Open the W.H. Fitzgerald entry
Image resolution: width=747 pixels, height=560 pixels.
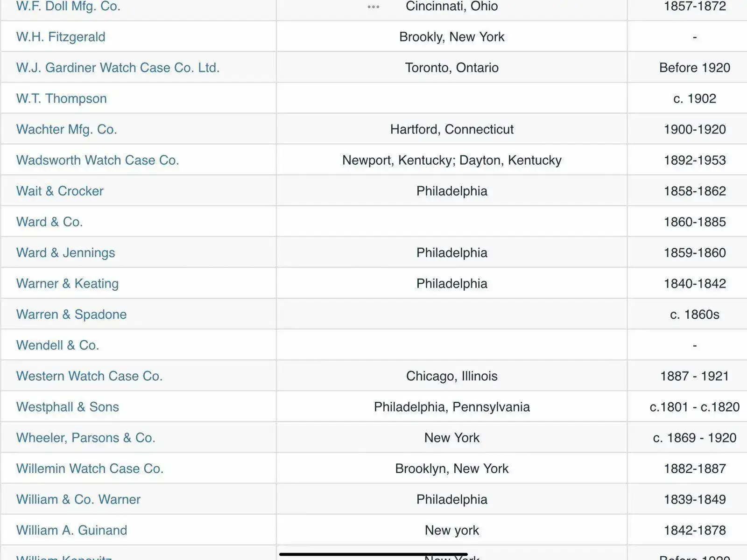tap(61, 37)
